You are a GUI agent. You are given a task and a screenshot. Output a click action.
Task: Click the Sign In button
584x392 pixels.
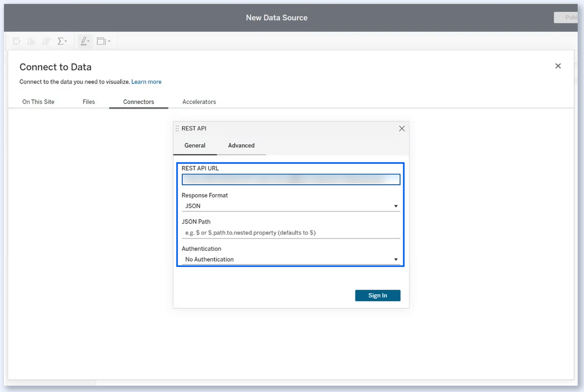377,296
